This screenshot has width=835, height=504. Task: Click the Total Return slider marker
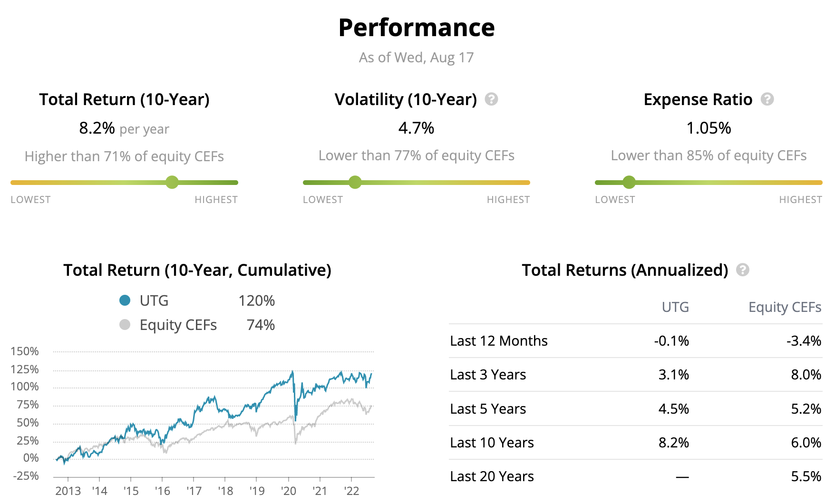[x=172, y=182]
